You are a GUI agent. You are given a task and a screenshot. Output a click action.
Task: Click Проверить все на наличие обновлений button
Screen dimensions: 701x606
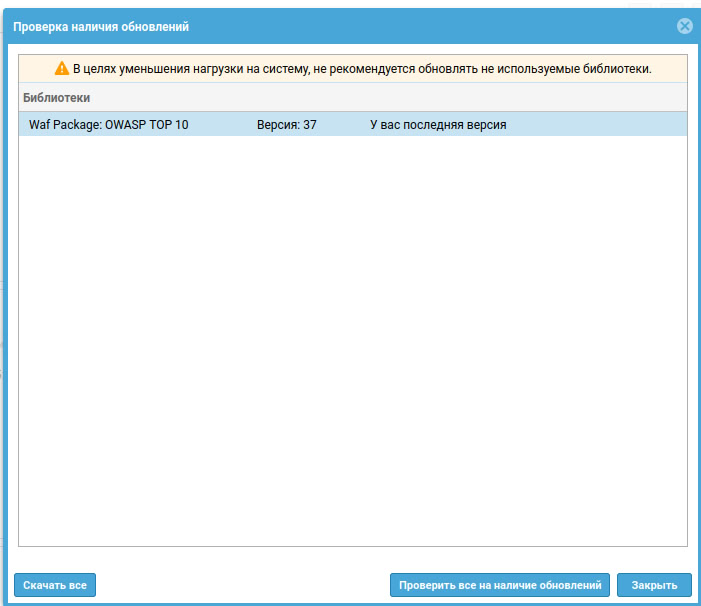[499, 585]
